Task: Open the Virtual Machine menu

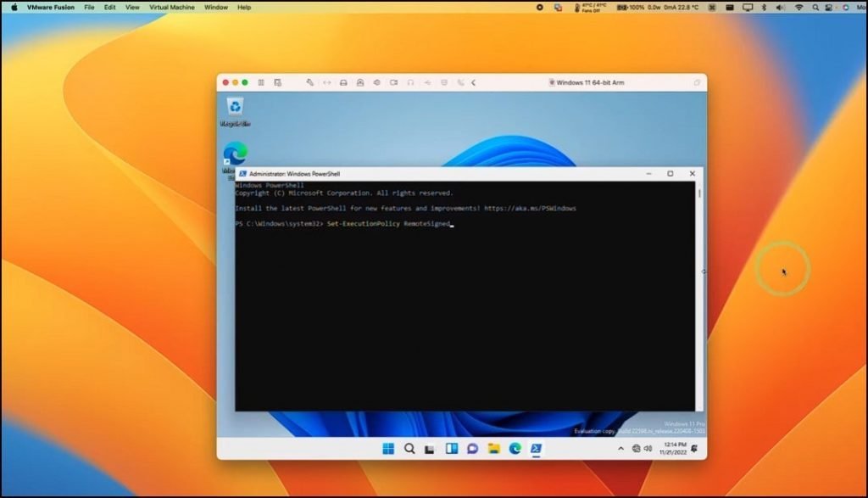Action: coord(172,7)
